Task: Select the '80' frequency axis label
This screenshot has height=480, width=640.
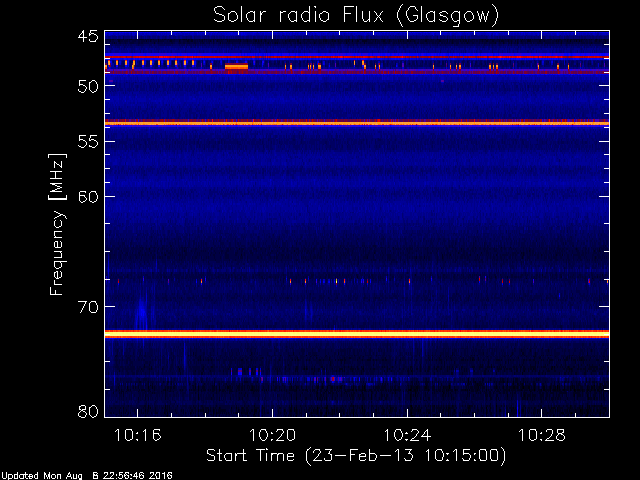Action: (88, 411)
